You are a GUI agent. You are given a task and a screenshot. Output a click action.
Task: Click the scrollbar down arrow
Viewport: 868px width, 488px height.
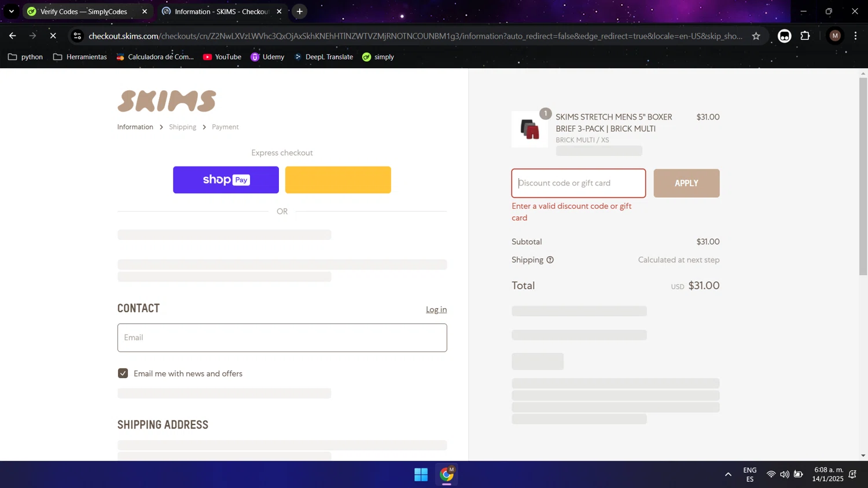coord(863,456)
